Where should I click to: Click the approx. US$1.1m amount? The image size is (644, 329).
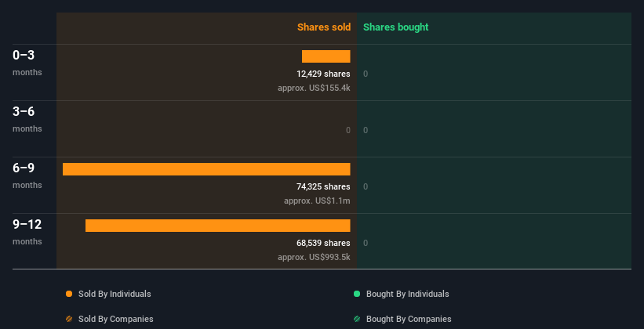click(x=317, y=201)
